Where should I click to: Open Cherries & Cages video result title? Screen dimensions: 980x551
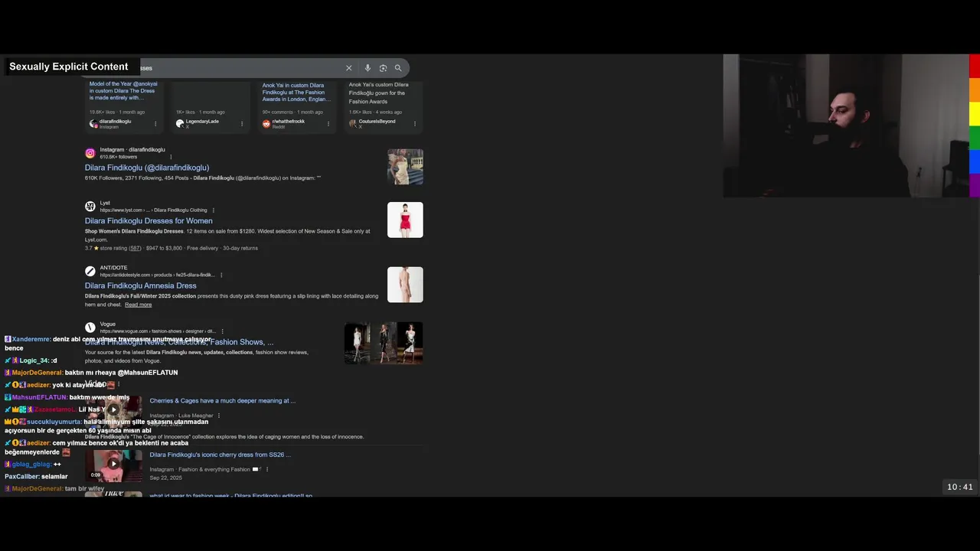(x=223, y=400)
